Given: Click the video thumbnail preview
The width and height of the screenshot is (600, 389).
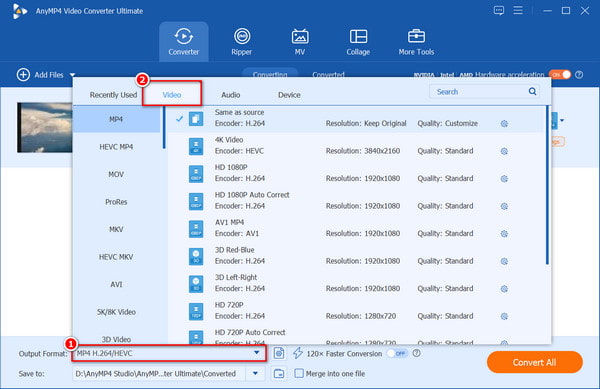Looking at the screenshot, I should (x=45, y=127).
